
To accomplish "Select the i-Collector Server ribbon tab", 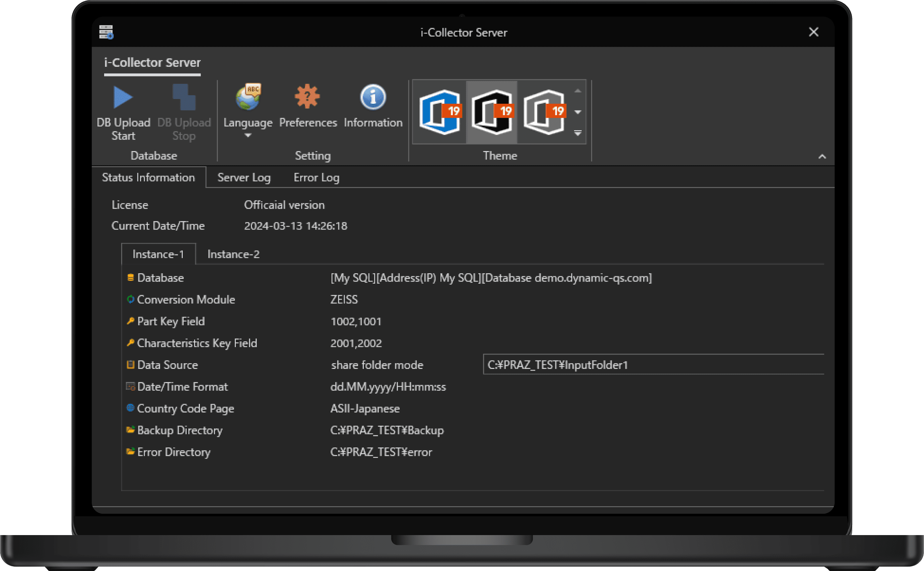I will (x=152, y=63).
